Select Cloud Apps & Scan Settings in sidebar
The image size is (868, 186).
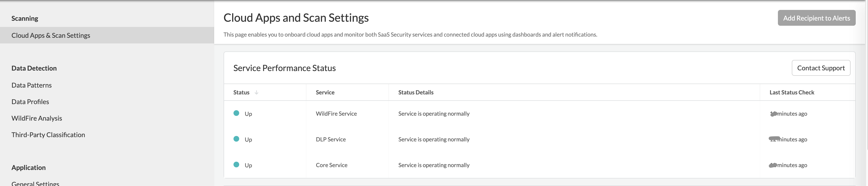tap(51, 35)
